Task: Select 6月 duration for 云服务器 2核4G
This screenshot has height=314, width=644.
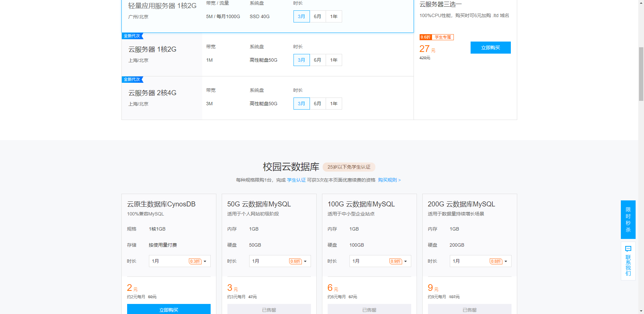Action: (x=318, y=104)
